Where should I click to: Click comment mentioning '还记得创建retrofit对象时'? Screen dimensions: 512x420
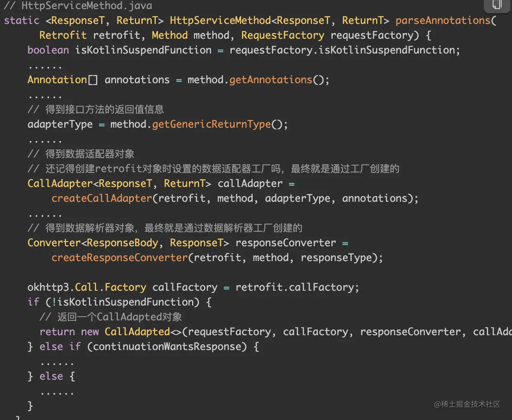[213, 169]
